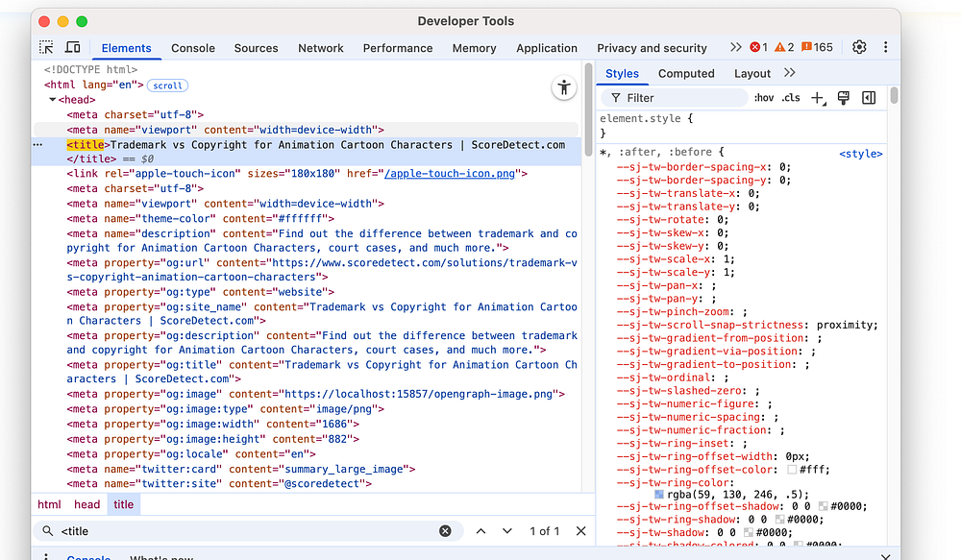Open DevTools settings gear
The width and height of the screenshot is (961, 560).
859,48
